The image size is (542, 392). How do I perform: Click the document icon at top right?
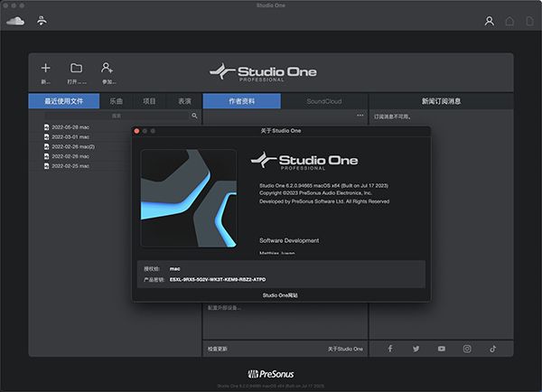tap(529, 21)
